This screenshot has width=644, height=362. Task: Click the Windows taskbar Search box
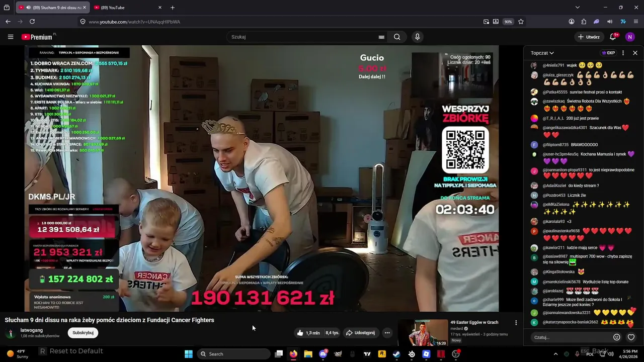(233, 354)
